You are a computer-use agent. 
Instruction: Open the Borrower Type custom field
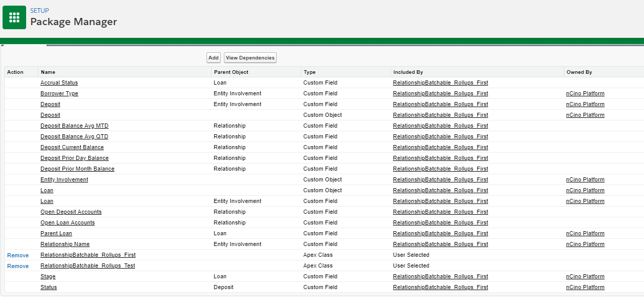coord(59,93)
